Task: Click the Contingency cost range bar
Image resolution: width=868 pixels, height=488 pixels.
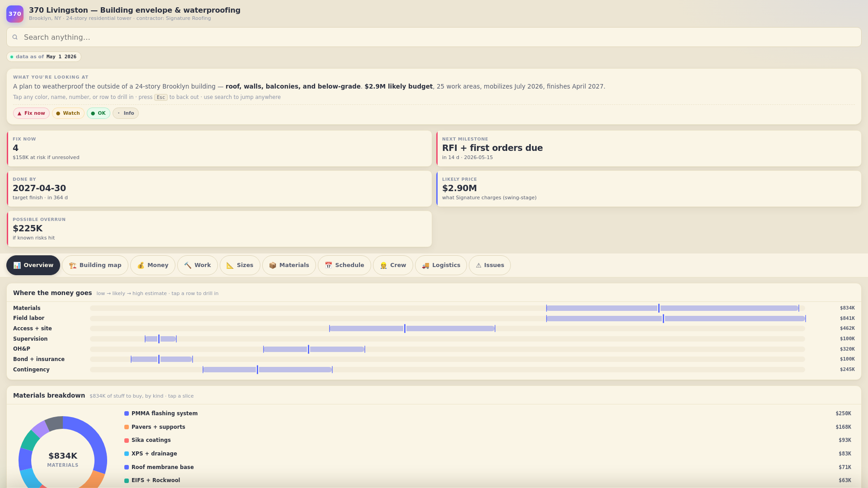Action: pos(268,370)
